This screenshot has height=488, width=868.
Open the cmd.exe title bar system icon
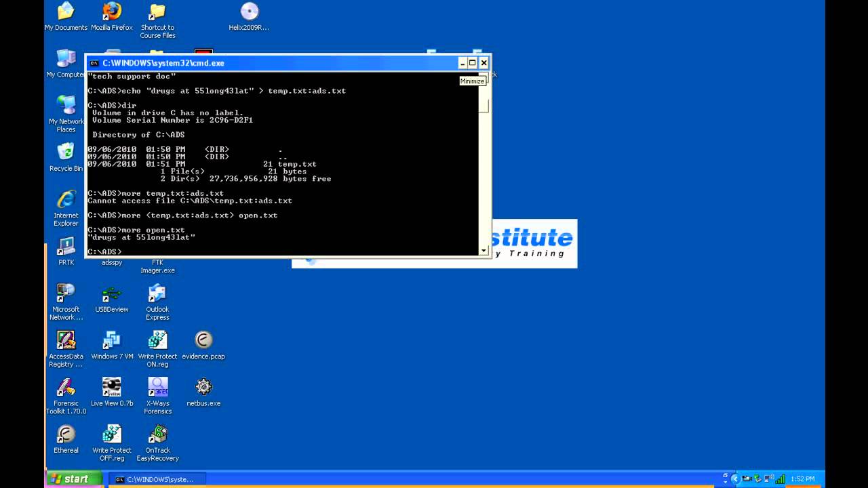pyautogui.click(x=94, y=63)
